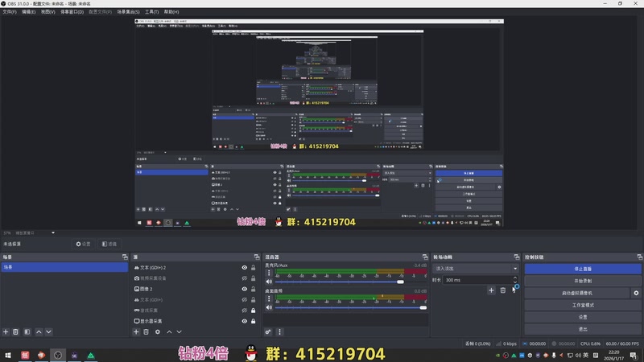
Task: Pop out the Audio Mixer dock
Action: (425, 257)
